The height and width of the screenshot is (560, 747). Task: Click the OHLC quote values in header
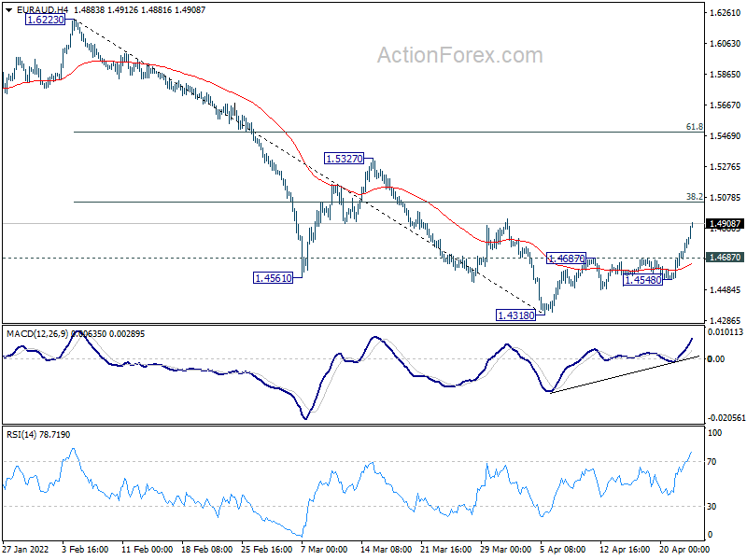(139, 9)
